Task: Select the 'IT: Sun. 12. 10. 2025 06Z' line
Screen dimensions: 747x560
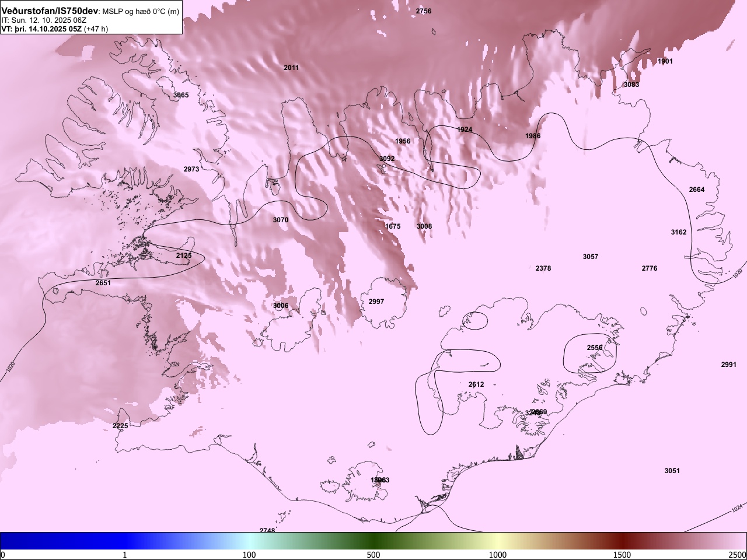Action: click(44, 20)
